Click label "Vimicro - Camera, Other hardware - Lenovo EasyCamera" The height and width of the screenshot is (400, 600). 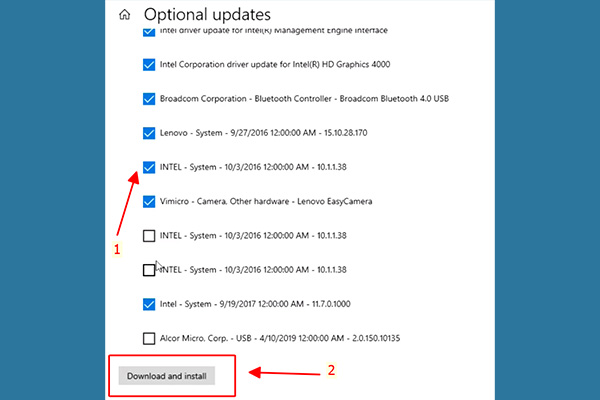266,201
